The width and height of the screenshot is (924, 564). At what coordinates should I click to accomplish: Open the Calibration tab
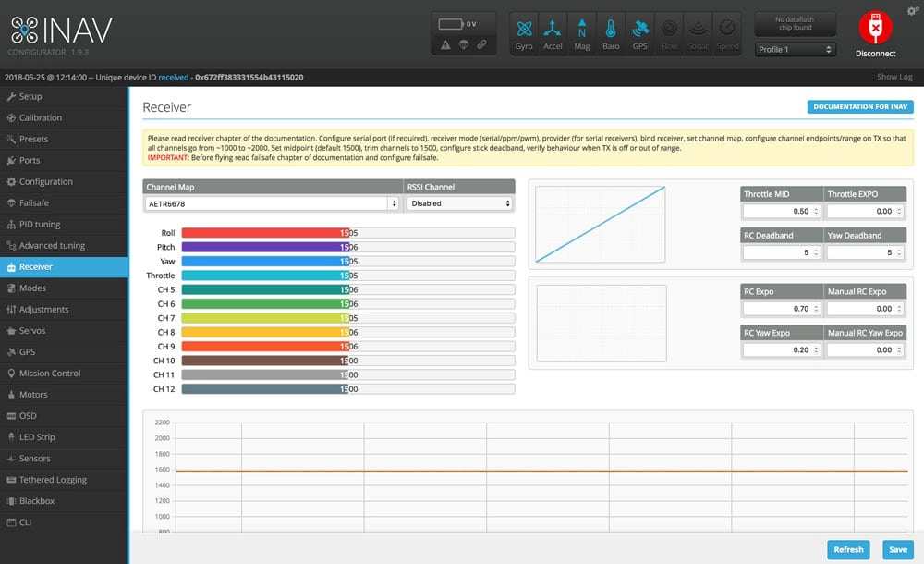point(64,117)
